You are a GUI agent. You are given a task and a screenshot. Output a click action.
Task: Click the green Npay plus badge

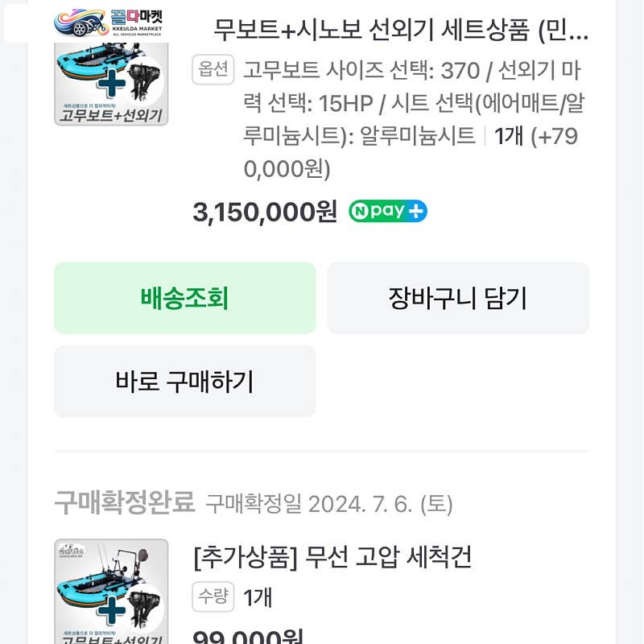pyautogui.click(x=388, y=211)
